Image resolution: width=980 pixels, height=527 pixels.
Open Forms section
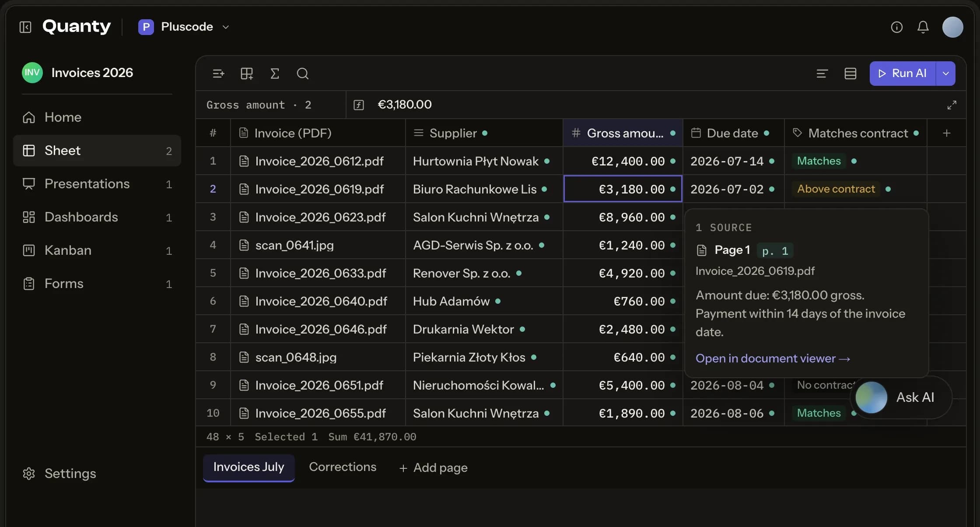(97, 284)
